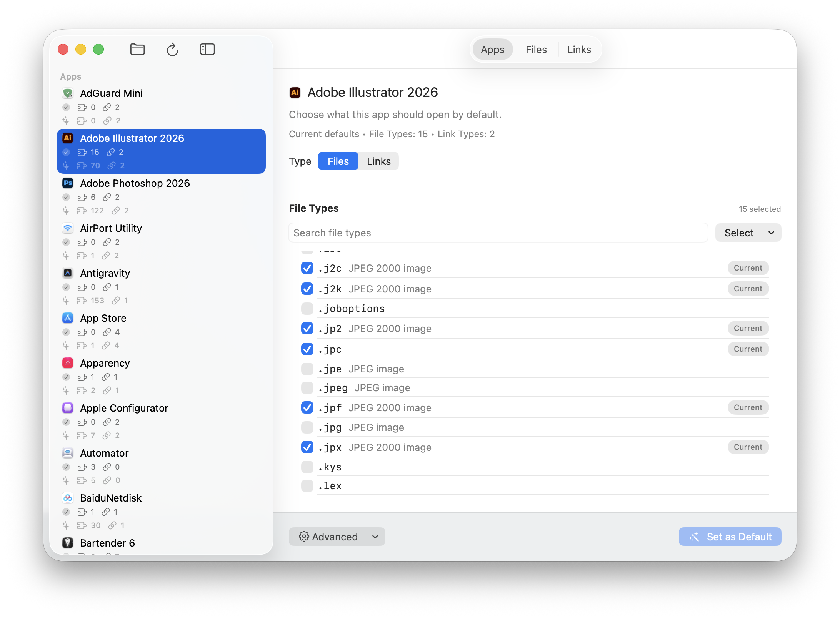Toggle the sidebar visibility icon

pos(207,49)
